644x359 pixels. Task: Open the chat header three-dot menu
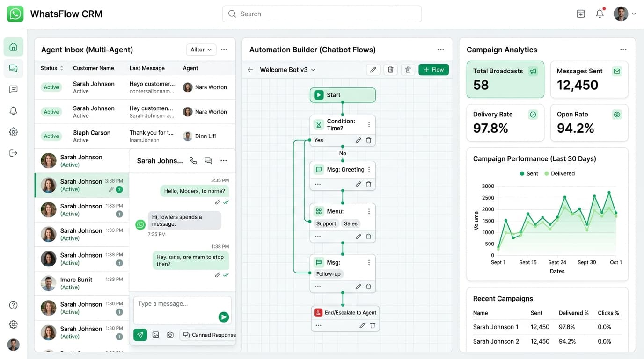(x=224, y=161)
